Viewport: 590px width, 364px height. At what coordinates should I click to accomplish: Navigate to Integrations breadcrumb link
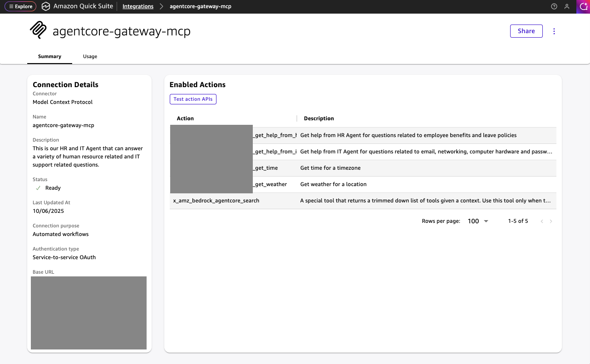click(x=138, y=6)
